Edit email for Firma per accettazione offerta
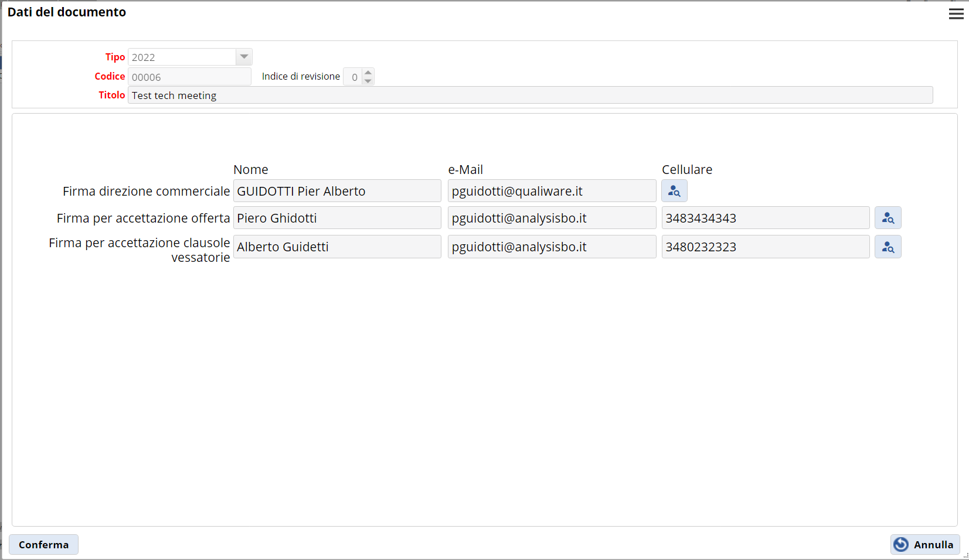This screenshot has height=560, width=969. coord(552,218)
